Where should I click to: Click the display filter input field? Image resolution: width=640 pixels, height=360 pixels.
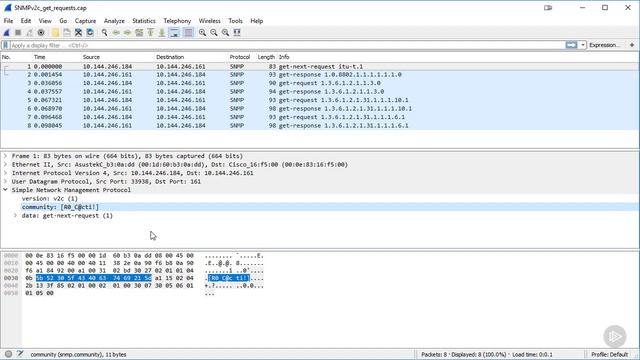pos(287,45)
